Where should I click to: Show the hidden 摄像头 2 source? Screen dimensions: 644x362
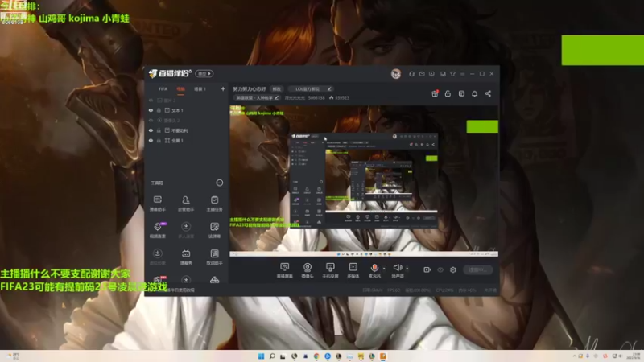pos(151,120)
